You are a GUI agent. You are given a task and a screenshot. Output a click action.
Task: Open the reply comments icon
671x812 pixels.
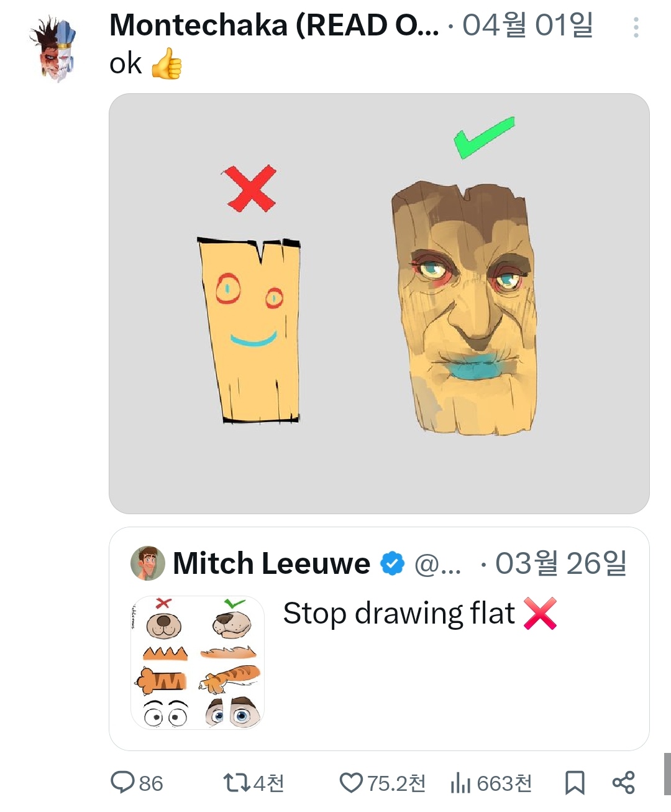[122, 782]
